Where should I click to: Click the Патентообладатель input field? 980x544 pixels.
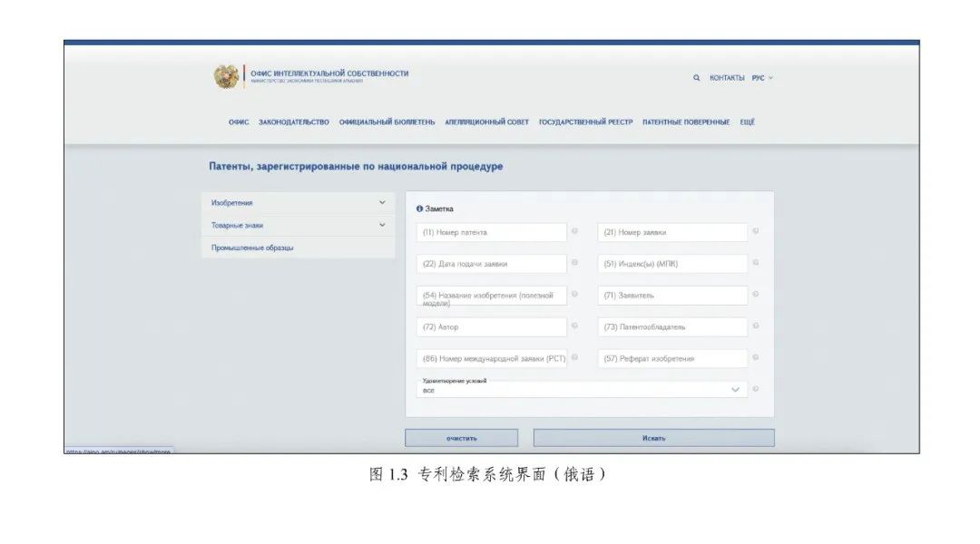pyautogui.click(x=672, y=326)
